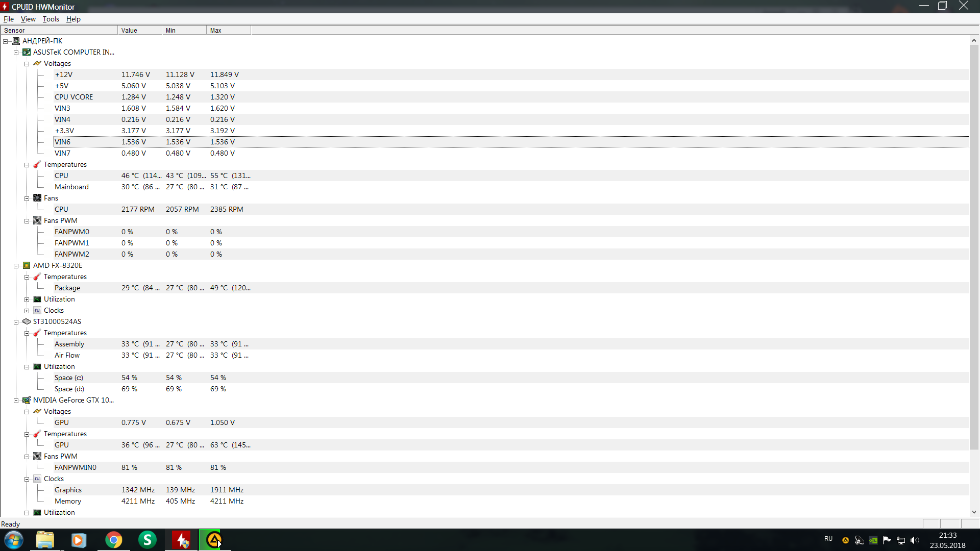Click the scrollbar down arrow
This screenshot has height=551, width=980.
974,512
